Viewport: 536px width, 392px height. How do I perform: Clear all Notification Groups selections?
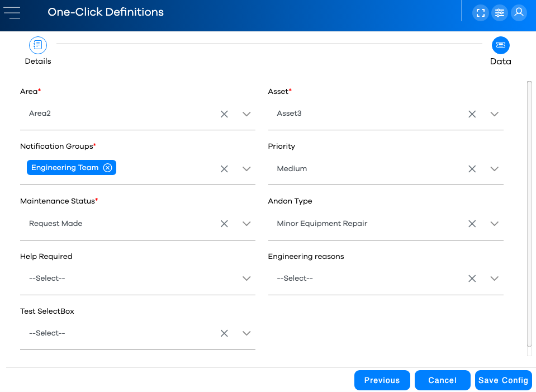[224, 169]
